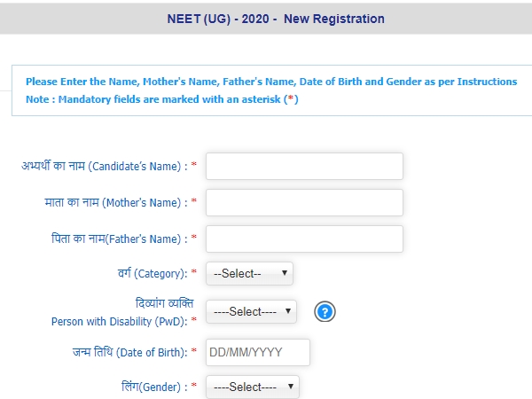
Task: Click the Mother's Name field label
Action: 116,202
